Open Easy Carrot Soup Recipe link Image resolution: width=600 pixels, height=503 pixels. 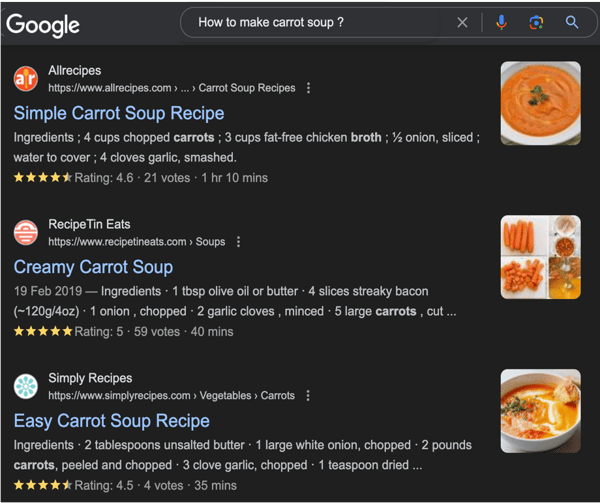point(112,421)
